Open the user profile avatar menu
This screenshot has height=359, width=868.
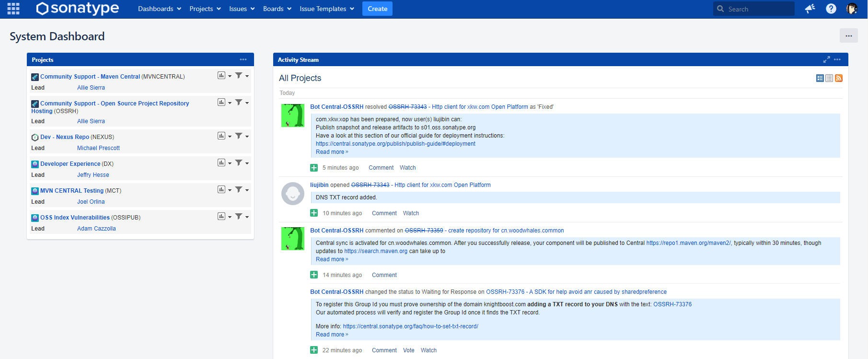[852, 9]
